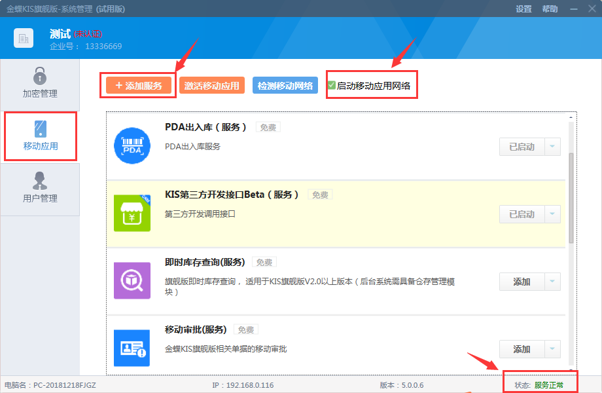Image resolution: width=602 pixels, height=393 pixels.
Task: Expand dropdown arrow beside KIS第三方开发接口 已启动
Action: (552, 214)
